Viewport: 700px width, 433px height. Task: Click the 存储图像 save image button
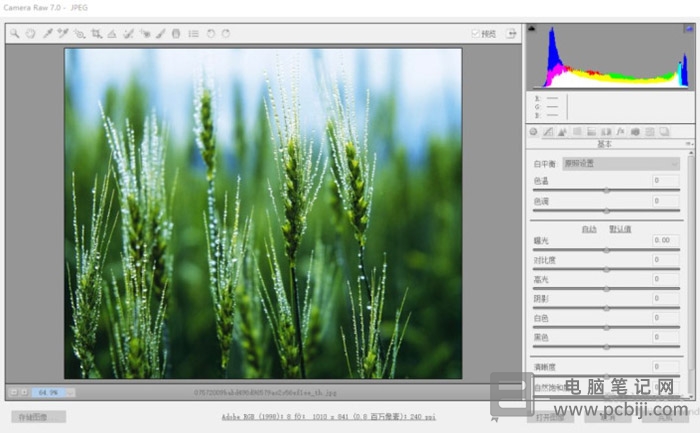[x=38, y=417]
